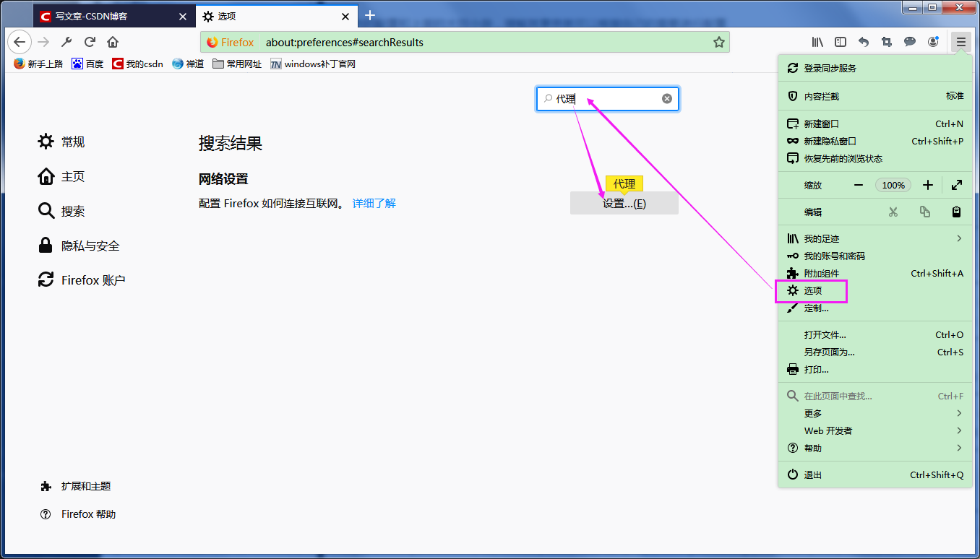Clear the 代理 search with the X icon
The height and width of the screenshot is (559, 980).
666,98
